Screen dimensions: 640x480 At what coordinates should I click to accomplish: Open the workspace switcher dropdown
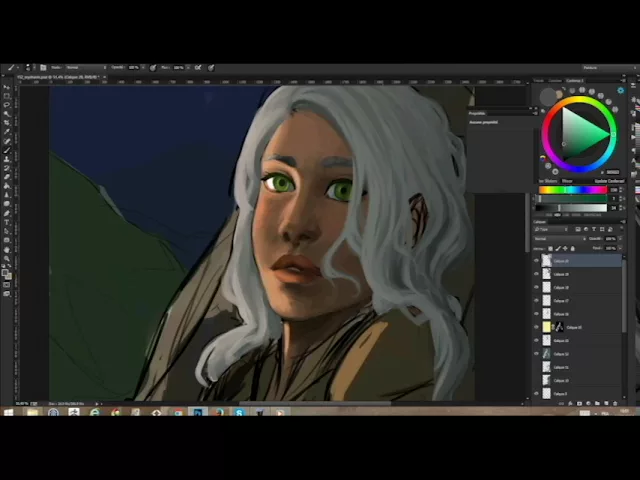tap(608, 68)
